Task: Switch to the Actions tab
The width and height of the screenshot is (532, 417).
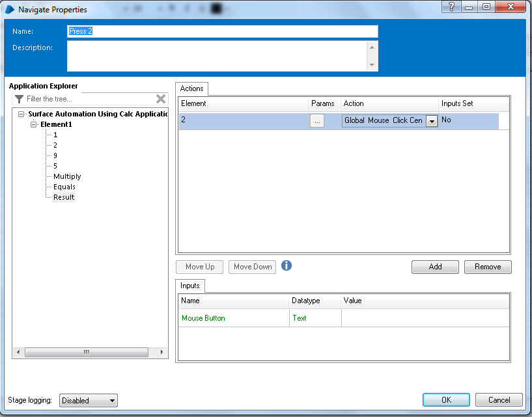Action: pos(191,88)
